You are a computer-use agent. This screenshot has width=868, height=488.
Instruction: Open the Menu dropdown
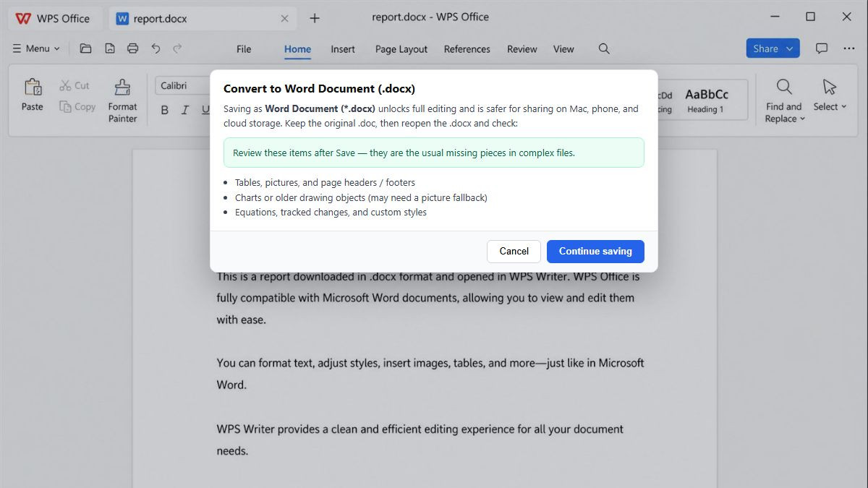36,48
